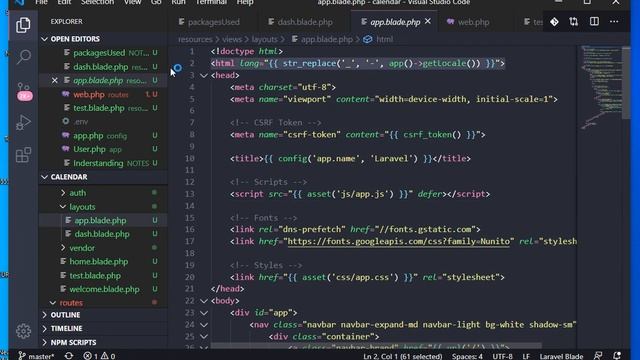Open the Explorer view in activity bar
Screen dimensions: 640x360
[23, 25]
